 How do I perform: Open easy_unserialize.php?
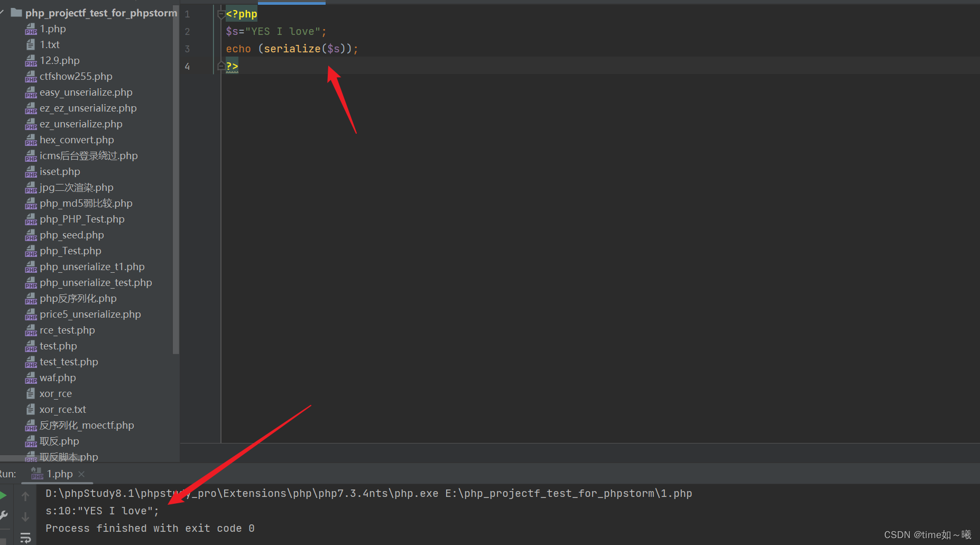pyautogui.click(x=86, y=93)
